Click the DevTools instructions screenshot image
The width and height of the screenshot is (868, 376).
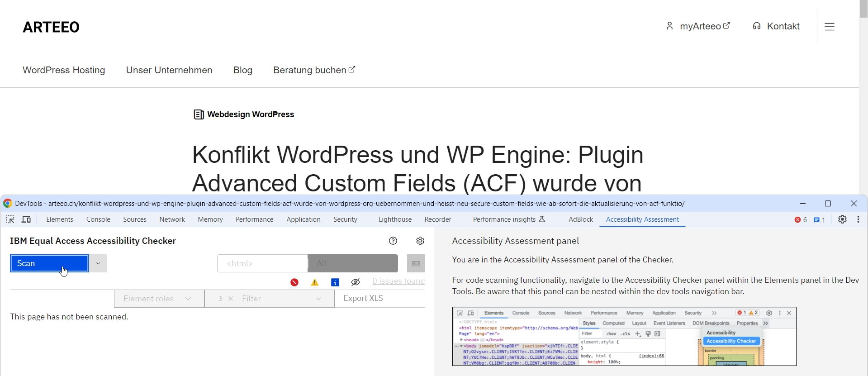625,337
